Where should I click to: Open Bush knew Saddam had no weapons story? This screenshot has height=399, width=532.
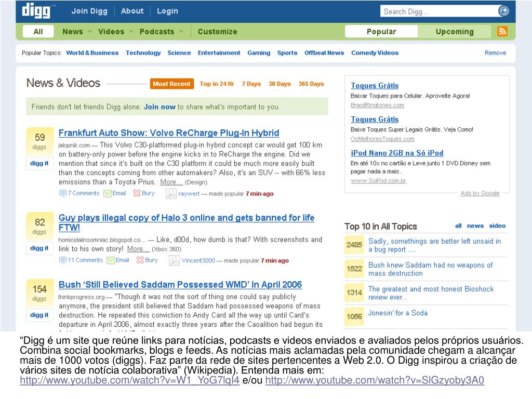[x=430, y=269]
